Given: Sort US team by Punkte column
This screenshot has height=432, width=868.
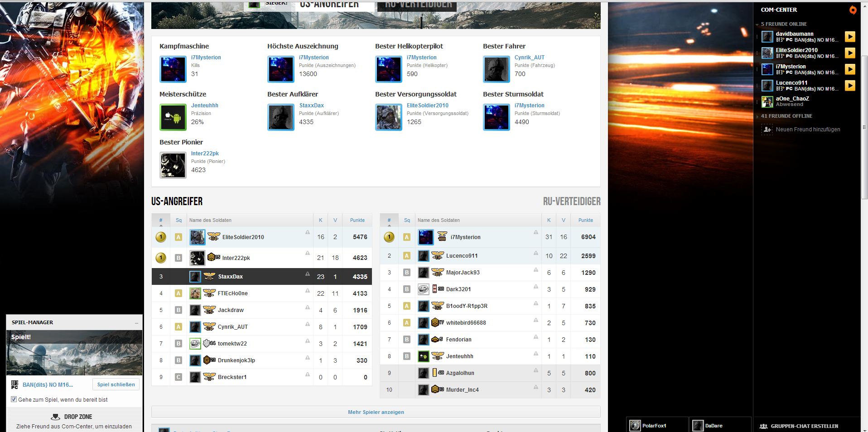Looking at the screenshot, I should (x=357, y=221).
